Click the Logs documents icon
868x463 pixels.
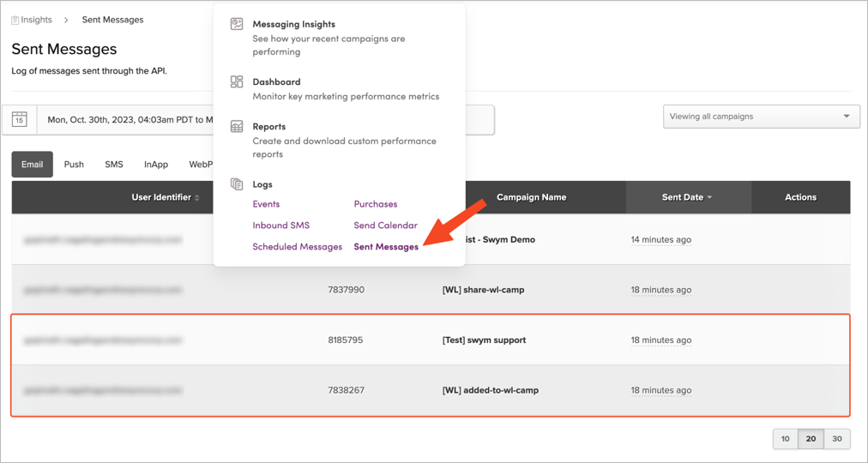[x=237, y=184]
